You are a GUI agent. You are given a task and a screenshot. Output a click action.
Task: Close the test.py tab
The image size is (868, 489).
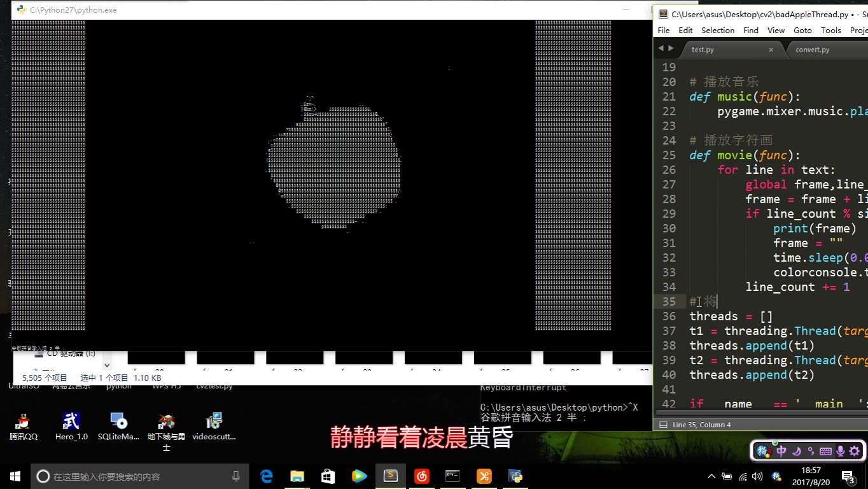[x=771, y=50]
